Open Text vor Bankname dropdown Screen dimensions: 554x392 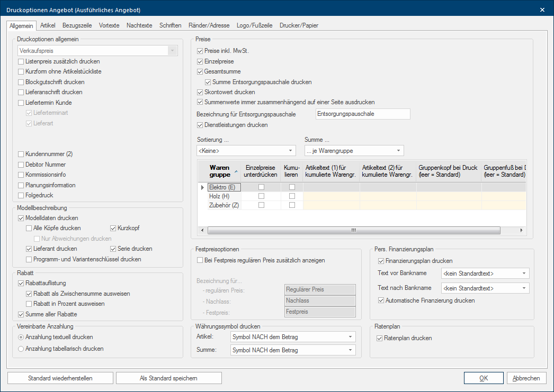point(485,274)
